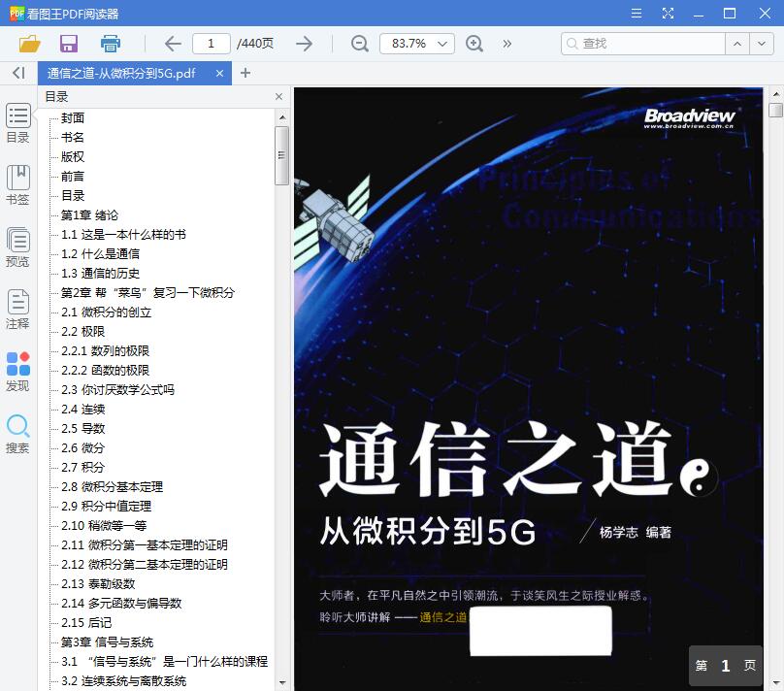Save the PDF using the save icon

[x=68, y=43]
